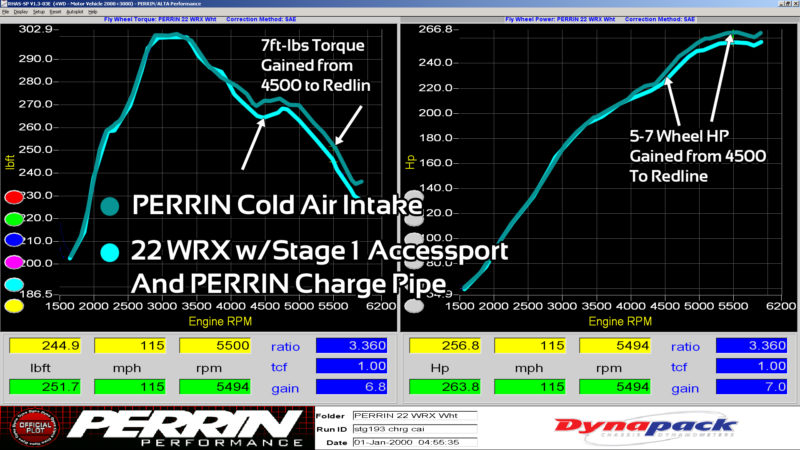
Task: Click the torque graph Correction Method: SAE label
Action: point(261,19)
